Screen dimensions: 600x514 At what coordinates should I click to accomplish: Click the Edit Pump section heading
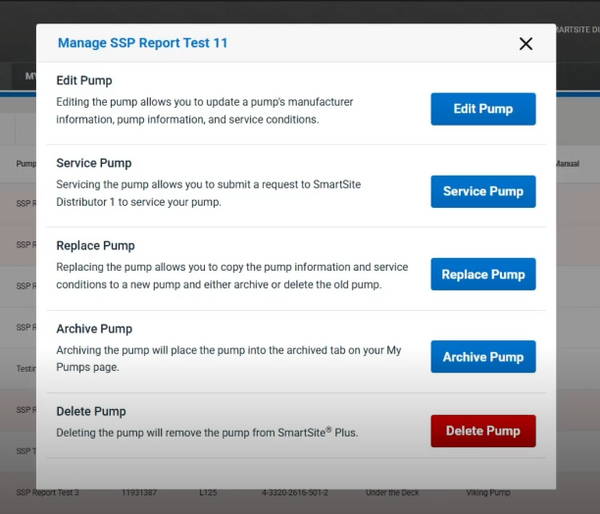(x=84, y=80)
